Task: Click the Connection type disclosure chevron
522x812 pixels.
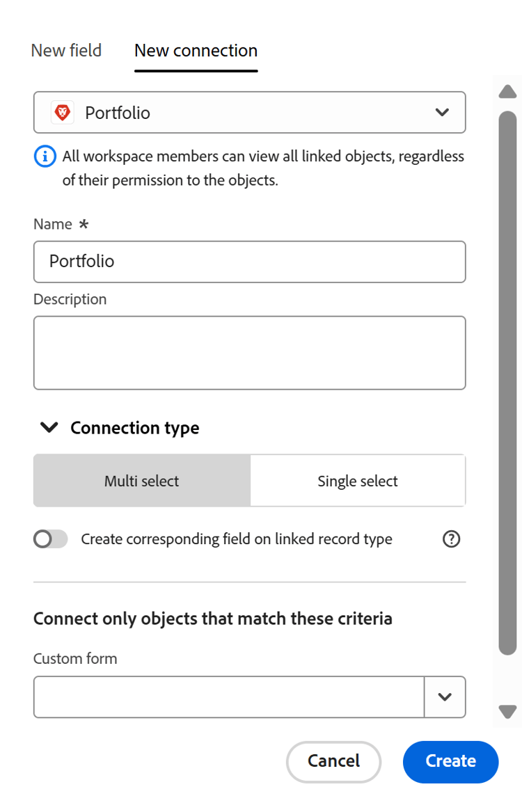Action: pyautogui.click(x=49, y=427)
